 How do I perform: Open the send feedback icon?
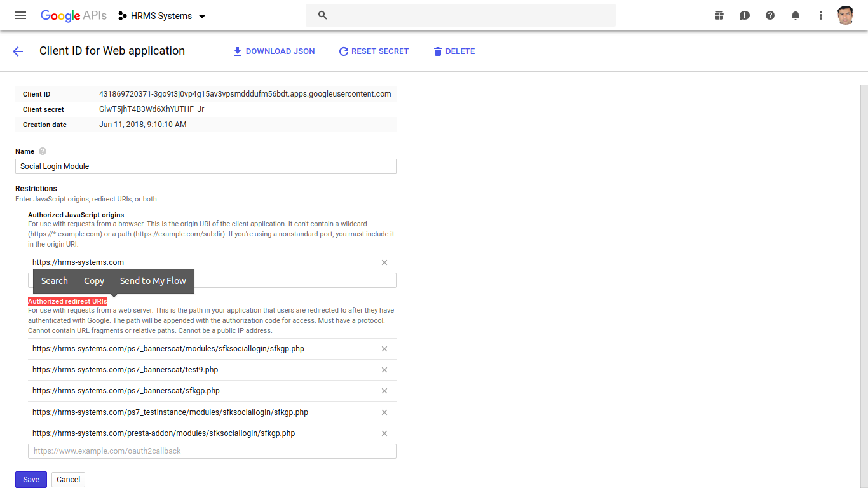pos(745,15)
